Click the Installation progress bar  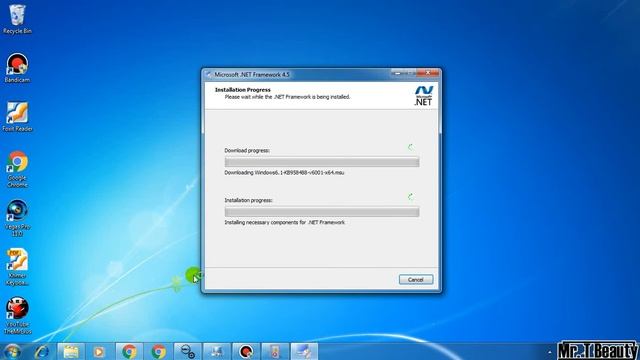pyautogui.click(x=322, y=212)
